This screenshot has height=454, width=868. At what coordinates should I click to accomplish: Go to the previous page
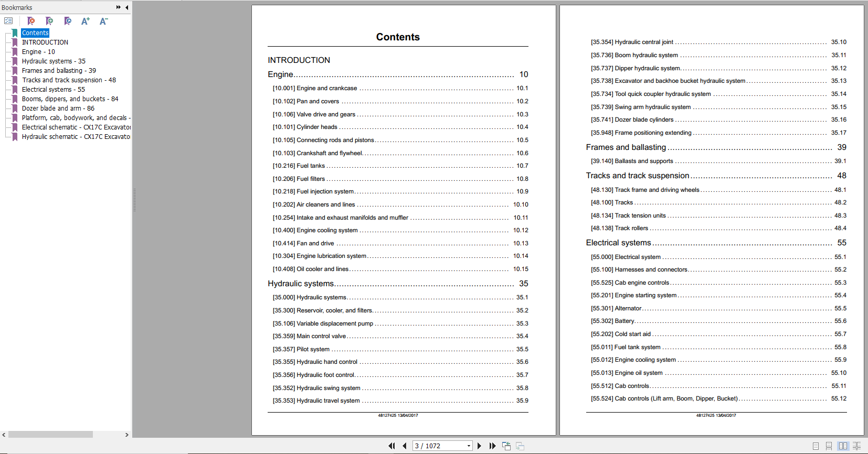click(x=405, y=446)
